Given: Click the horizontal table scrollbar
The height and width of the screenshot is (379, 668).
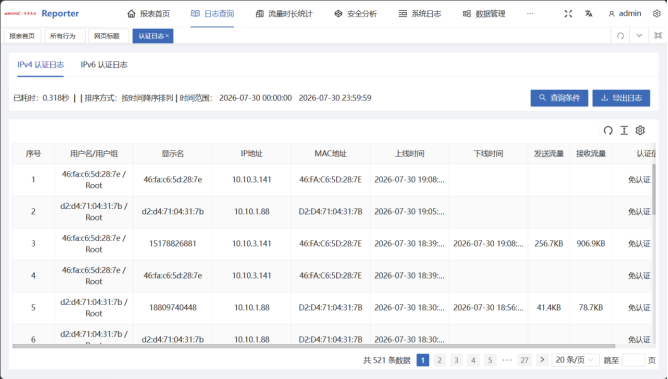Looking at the screenshot, I should click(314, 346).
